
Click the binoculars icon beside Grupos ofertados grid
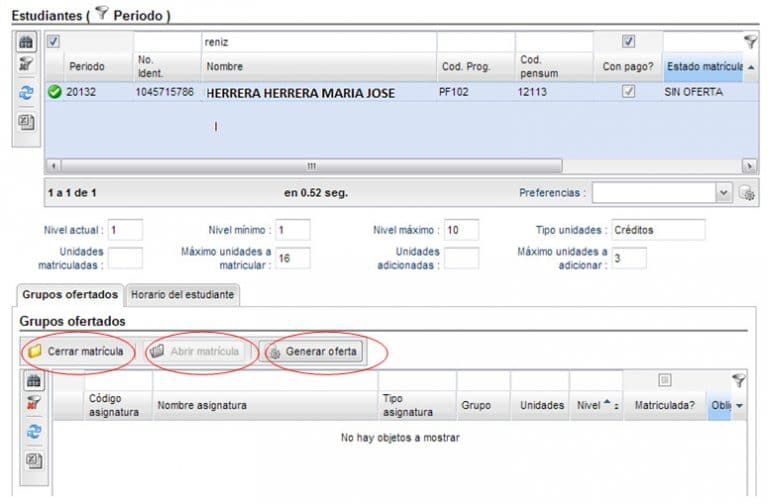tap(34, 381)
